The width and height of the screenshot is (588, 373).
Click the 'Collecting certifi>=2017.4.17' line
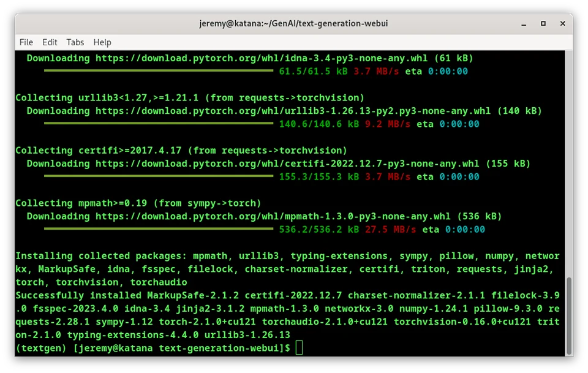tap(181, 151)
